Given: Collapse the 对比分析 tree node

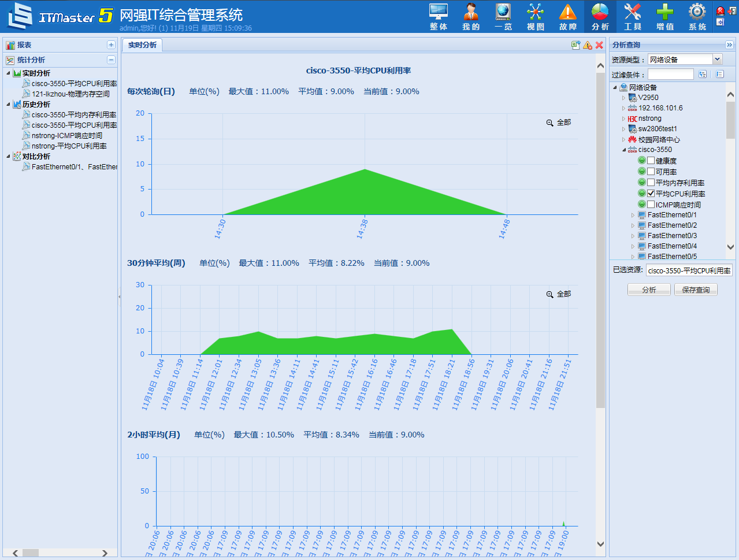Looking at the screenshot, I should point(9,157).
